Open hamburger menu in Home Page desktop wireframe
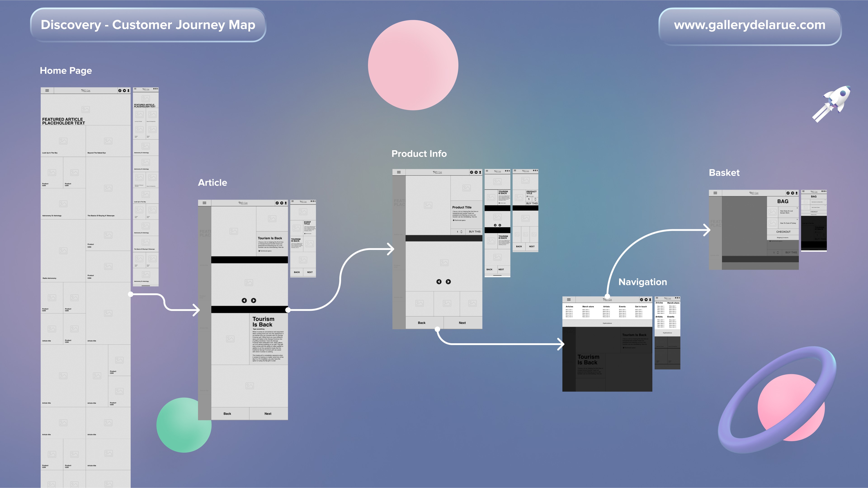This screenshot has width=868, height=488. click(x=47, y=91)
